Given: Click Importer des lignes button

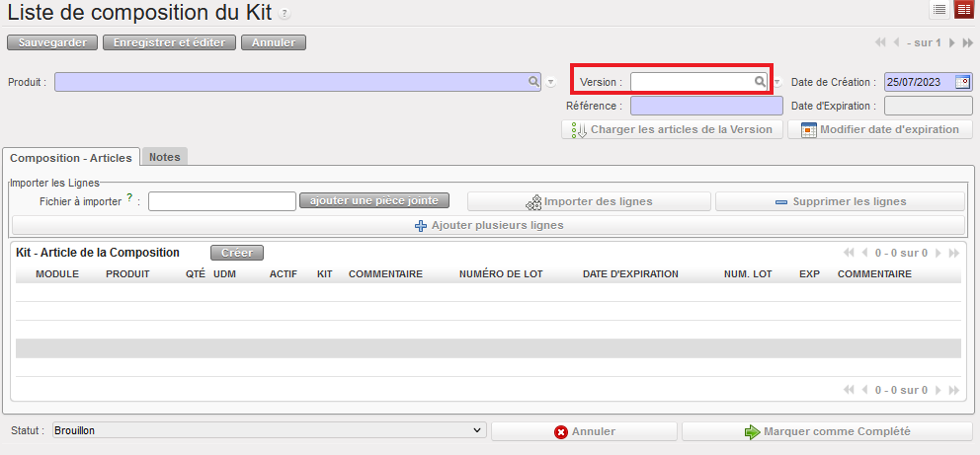Looking at the screenshot, I should pos(590,201).
